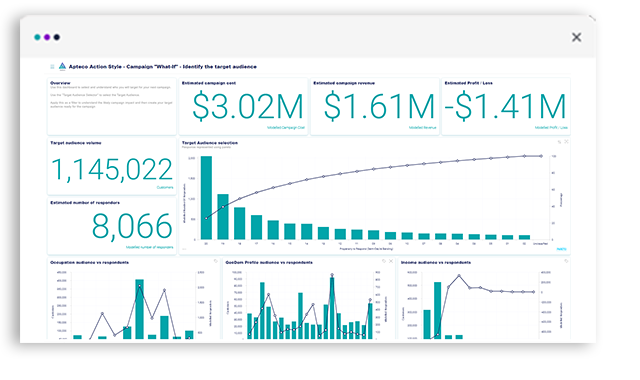Select the third bar in Target Audience chart

tap(240, 223)
